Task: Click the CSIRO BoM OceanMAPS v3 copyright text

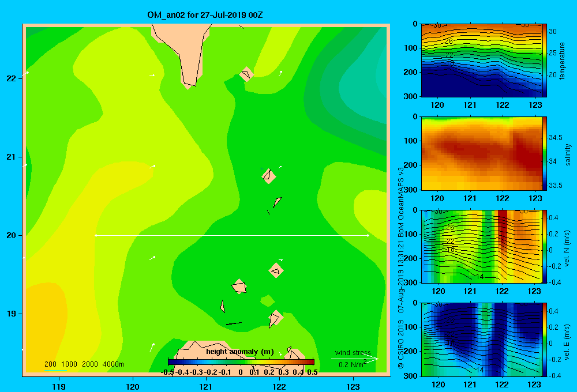Action: pos(401,267)
